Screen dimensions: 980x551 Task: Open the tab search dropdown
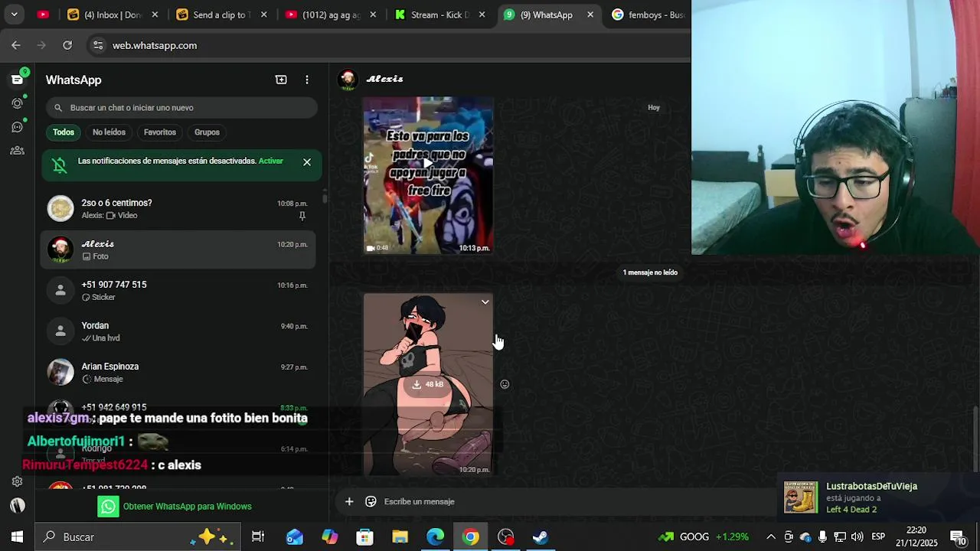(14, 15)
